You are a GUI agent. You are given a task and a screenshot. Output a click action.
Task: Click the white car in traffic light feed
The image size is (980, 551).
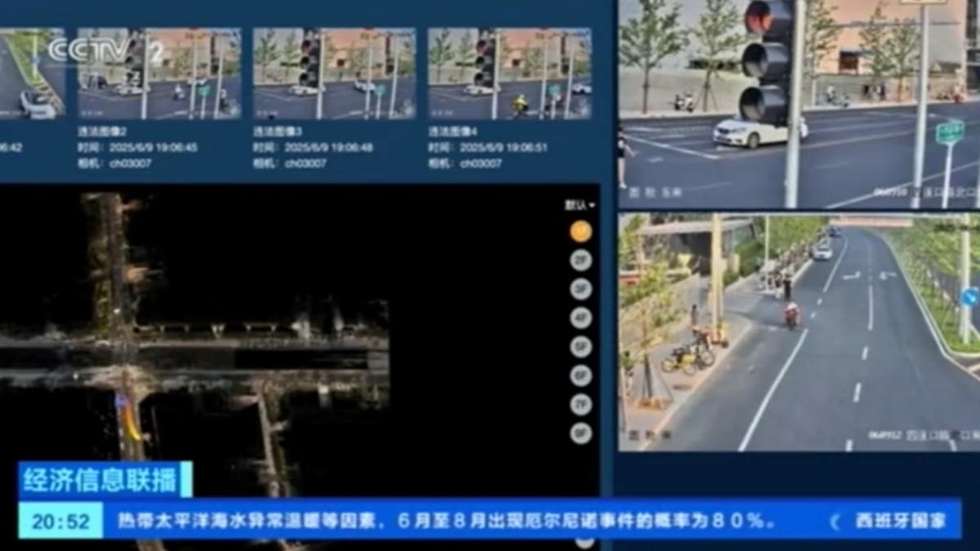pos(758,133)
